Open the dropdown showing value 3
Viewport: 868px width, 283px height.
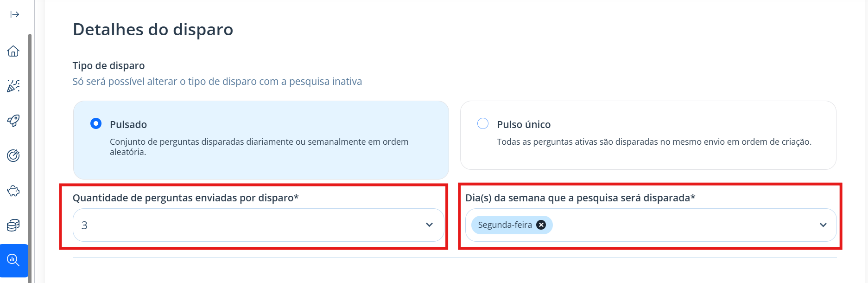tap(259, 225)
